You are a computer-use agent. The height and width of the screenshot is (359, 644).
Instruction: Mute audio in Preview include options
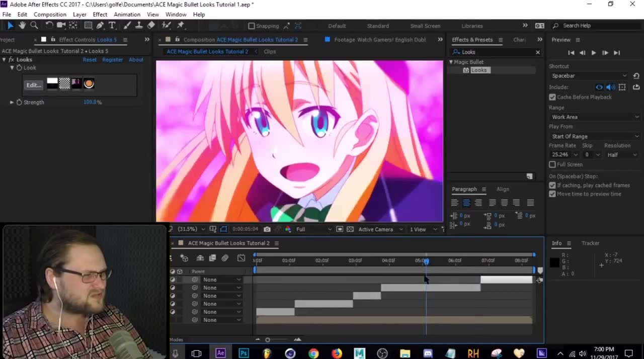coord(610,87)
